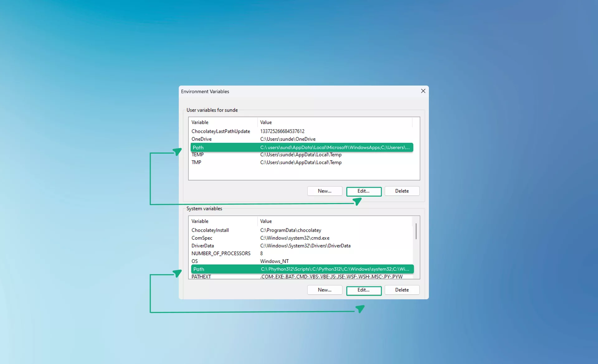Click the TEMP value C:\Users\sunde\AppData\Local\Temp

(x=301, y=155)
